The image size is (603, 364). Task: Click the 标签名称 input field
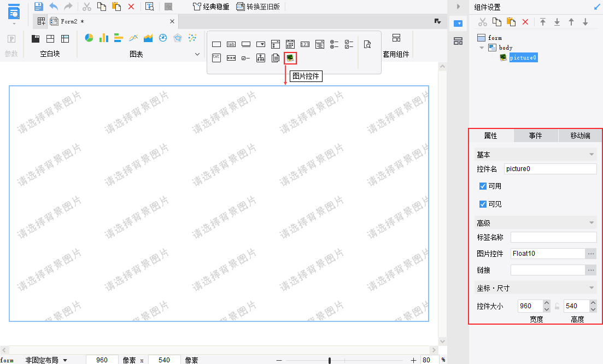coord(554,237)
